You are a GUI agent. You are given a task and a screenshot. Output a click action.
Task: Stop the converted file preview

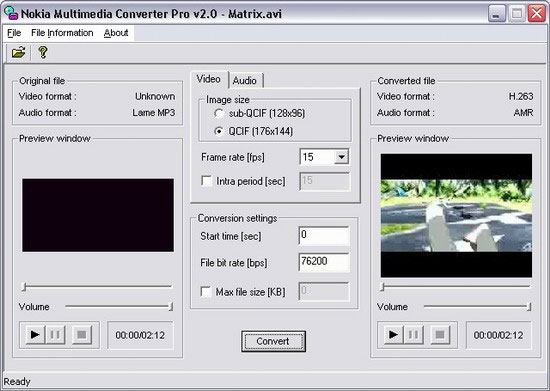pos(440,335)
